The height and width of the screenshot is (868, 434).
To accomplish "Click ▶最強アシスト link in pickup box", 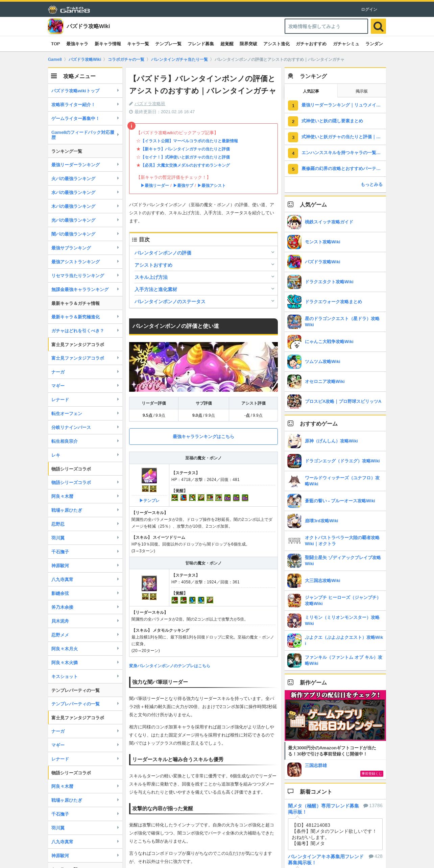I will [211, 186].
